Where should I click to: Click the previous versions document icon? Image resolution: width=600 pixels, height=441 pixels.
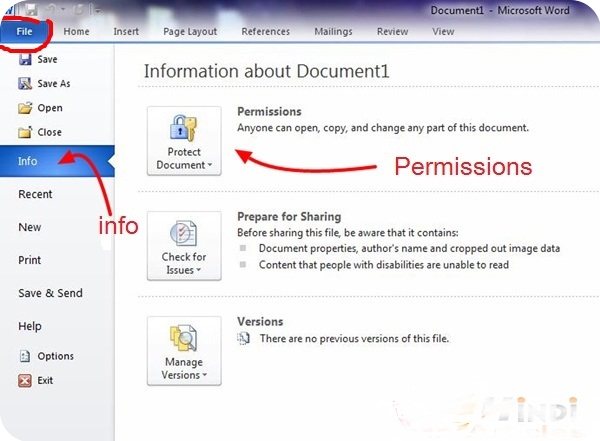[x=243, y=338]
